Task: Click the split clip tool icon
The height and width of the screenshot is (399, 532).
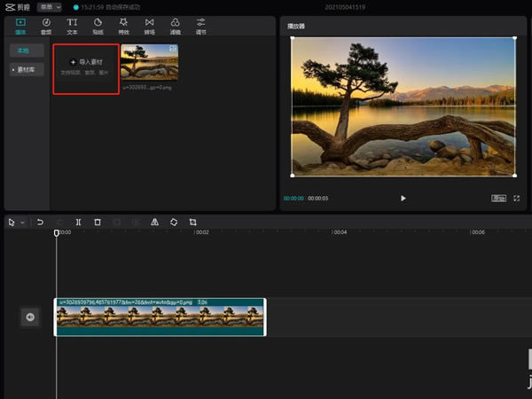Action: click(x=79, y=223)
